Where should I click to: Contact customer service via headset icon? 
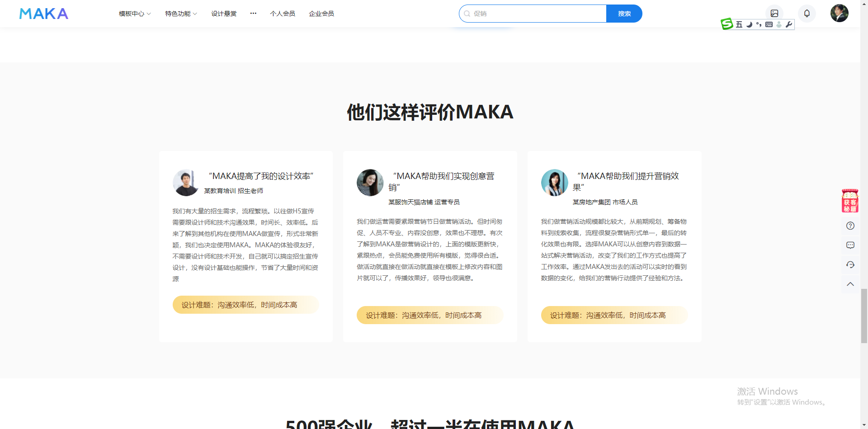(x=850, y=264)
